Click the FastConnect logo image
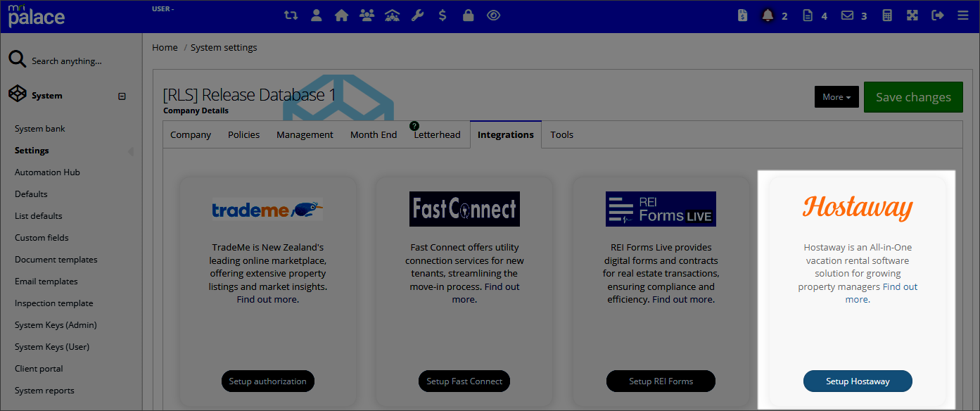 464,209
